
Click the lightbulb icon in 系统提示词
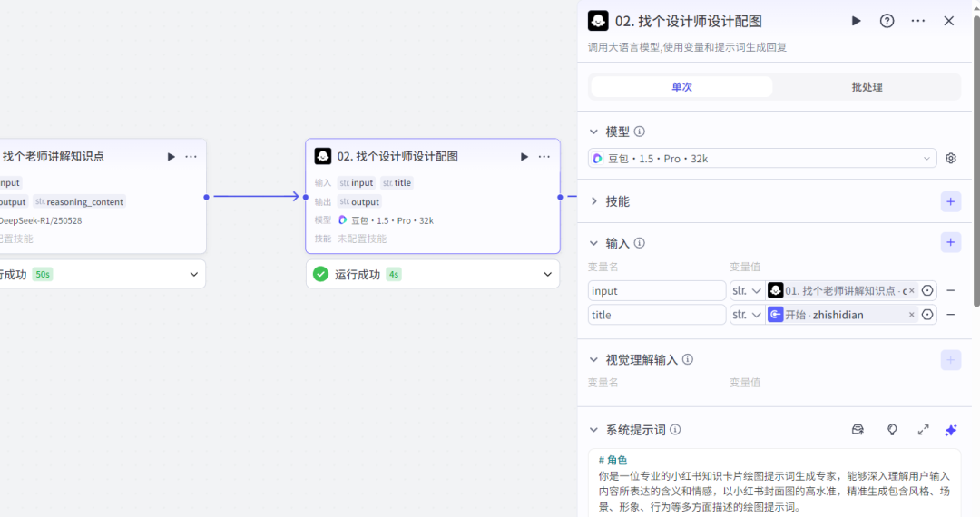(x=892, y=430)
